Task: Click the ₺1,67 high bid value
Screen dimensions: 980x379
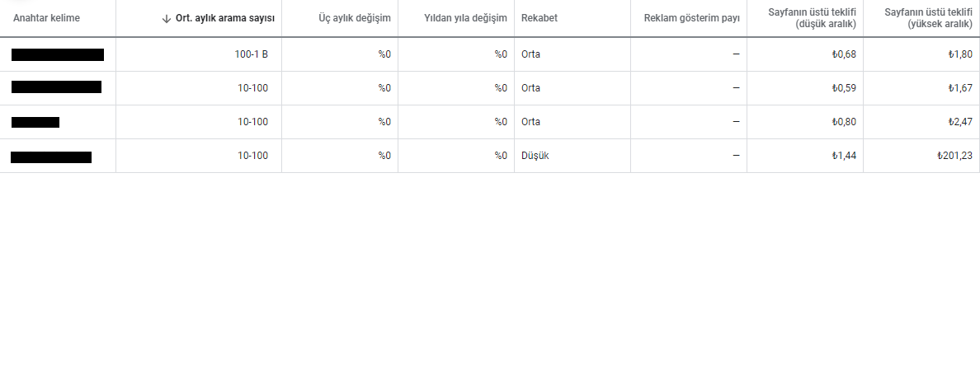Action: tap(960, 88)
